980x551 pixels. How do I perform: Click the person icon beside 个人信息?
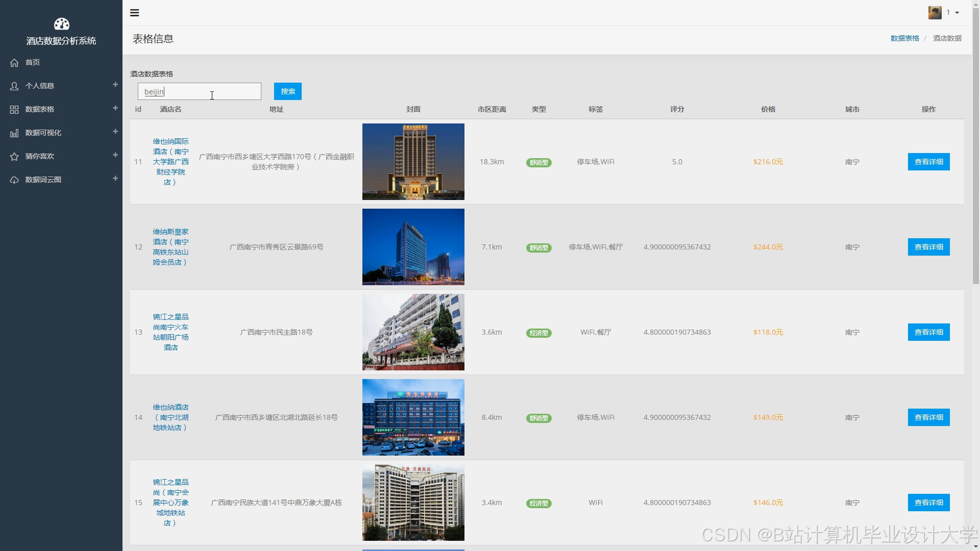coord(14,86)
